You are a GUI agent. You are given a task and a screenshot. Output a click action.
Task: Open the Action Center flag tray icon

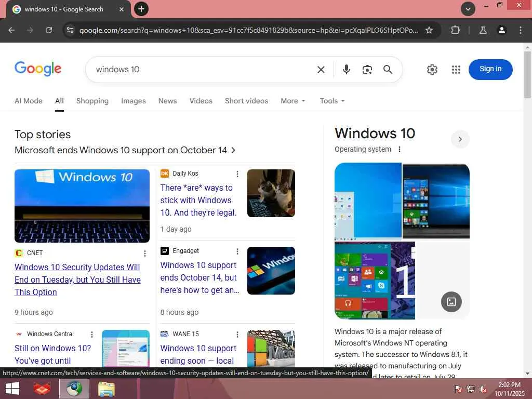tap(458, 389)
